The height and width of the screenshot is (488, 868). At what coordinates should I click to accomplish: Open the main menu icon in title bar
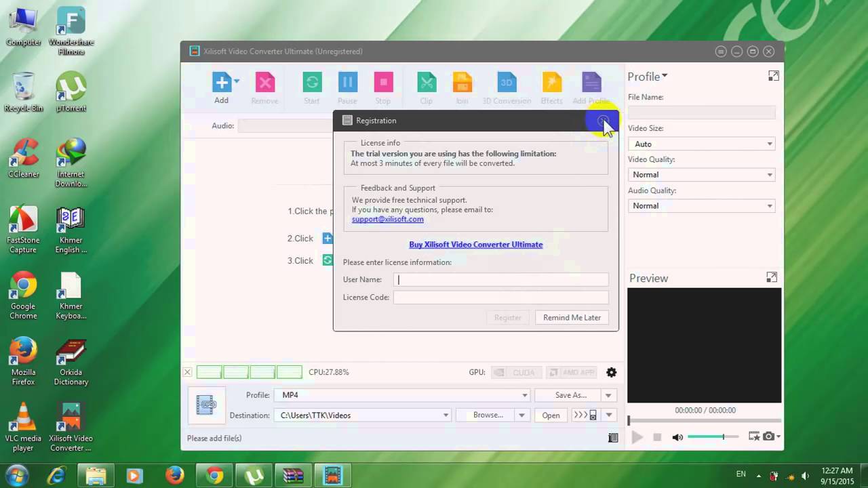click(x=720, y=52)
